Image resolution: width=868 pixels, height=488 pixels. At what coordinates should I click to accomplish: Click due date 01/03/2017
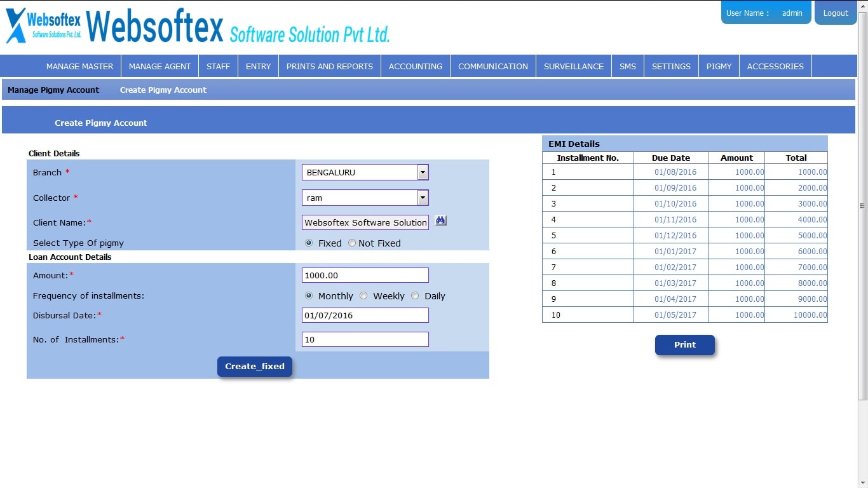coord(675,283)
